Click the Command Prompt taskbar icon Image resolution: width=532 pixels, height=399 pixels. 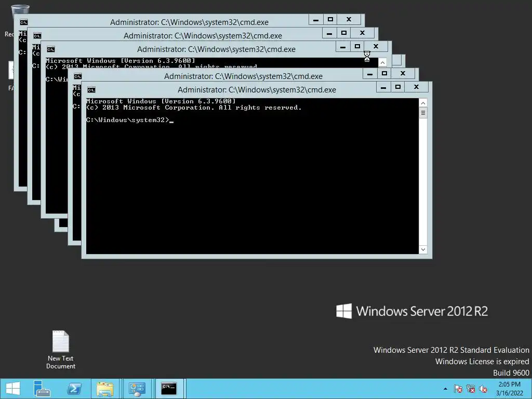pos(169,389)
